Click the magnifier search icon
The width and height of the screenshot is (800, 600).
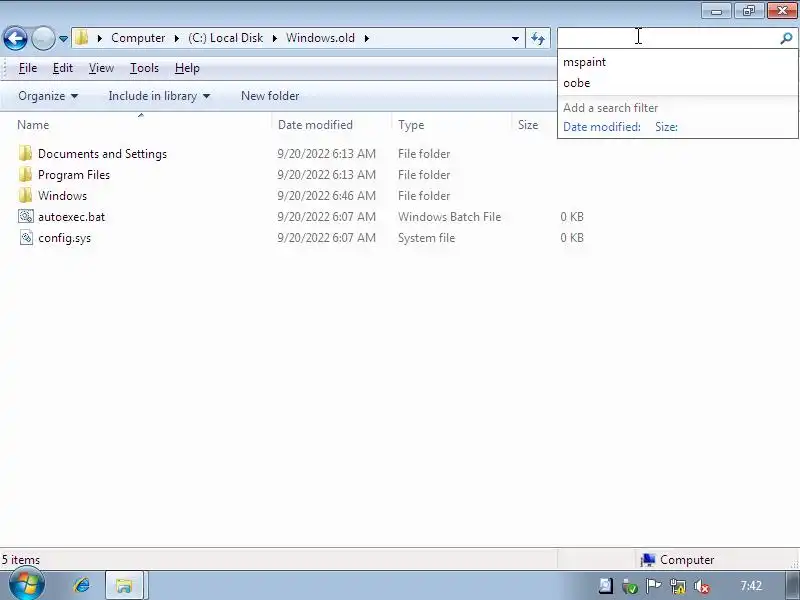pos(786,38)
